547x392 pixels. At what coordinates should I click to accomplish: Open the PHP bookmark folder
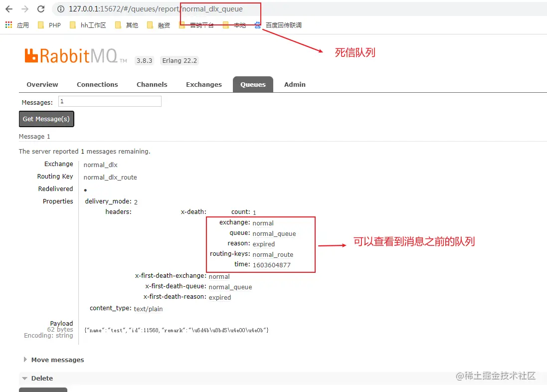click(49, 25)
